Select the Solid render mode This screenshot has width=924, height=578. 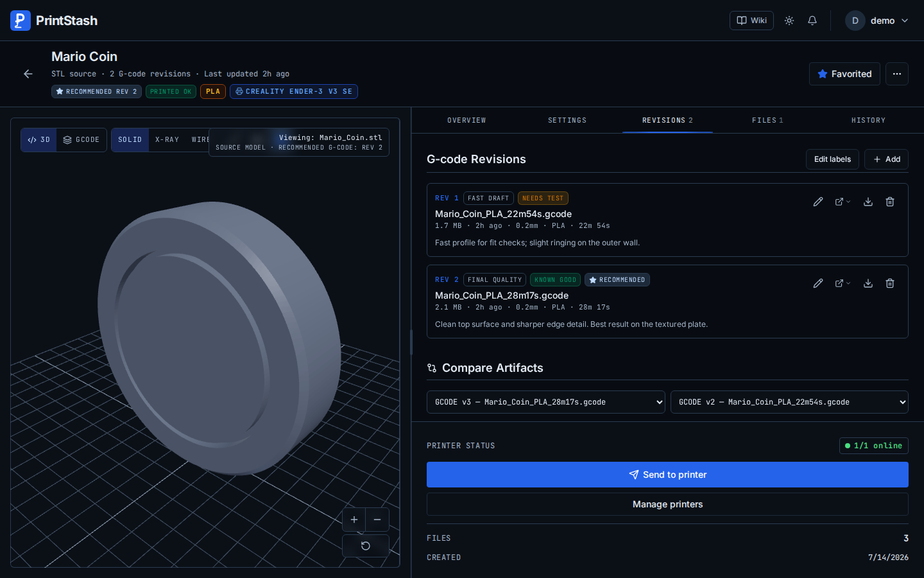(130, 140)
